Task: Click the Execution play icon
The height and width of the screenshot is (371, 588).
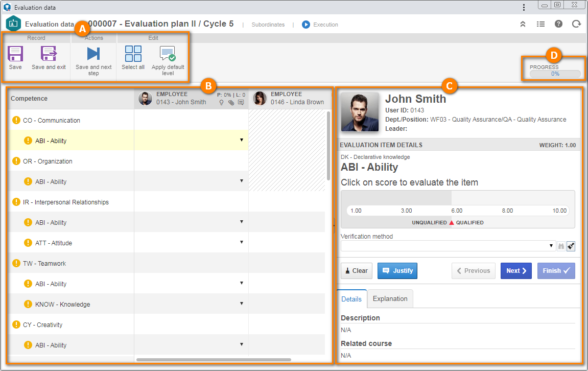Action: (306, 25)
